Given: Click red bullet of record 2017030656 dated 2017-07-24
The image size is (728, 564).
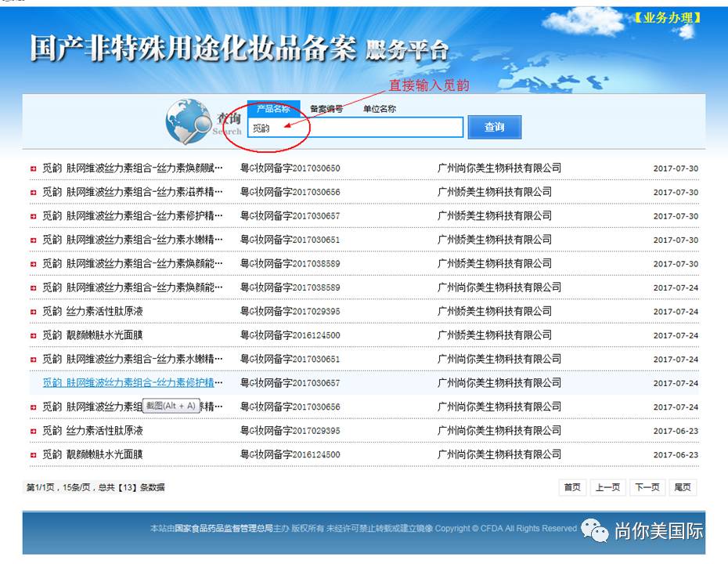Looking at the screenshot, I should pos(33,407).
